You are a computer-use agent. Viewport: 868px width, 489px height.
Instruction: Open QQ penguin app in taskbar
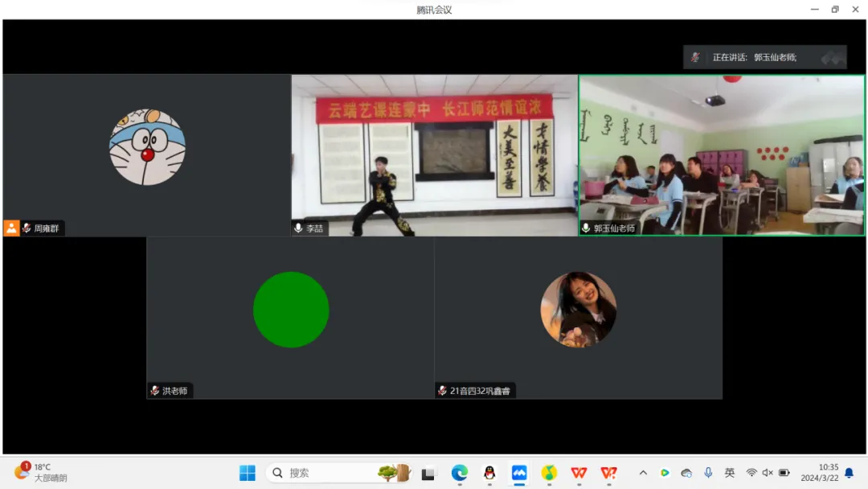tap(489, 473)
